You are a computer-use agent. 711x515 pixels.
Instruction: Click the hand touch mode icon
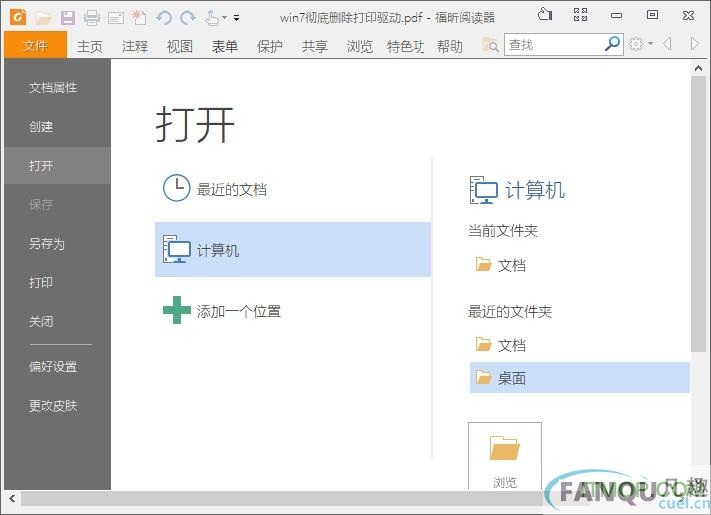tap(211, 18)
